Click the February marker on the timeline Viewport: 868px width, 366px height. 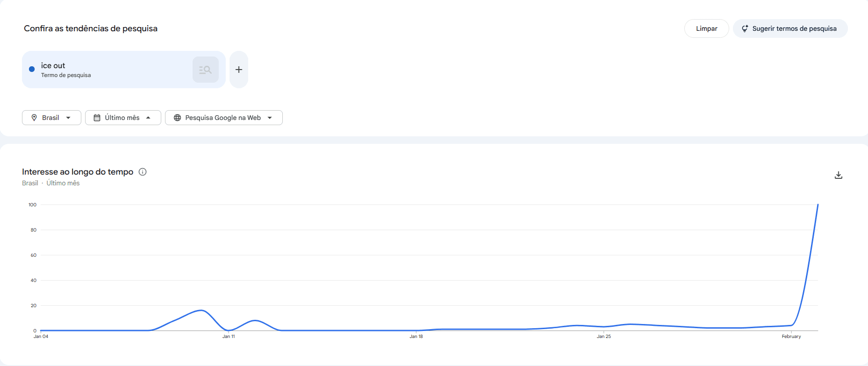tap(791, 336)
